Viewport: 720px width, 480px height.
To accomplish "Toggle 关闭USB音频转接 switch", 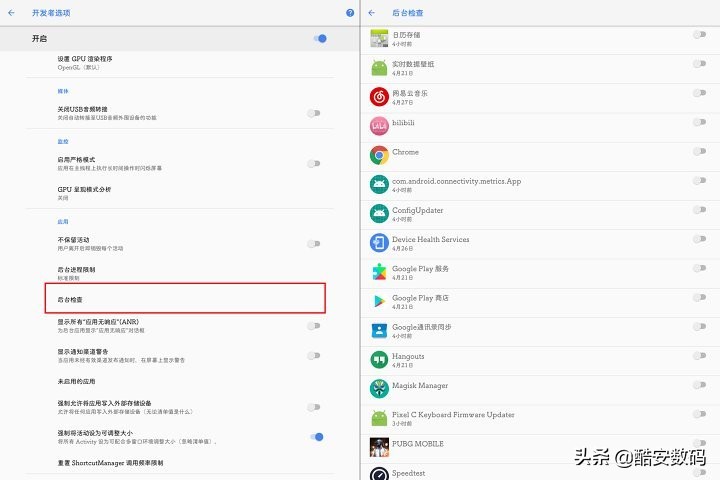I will (x=314, y=113).
